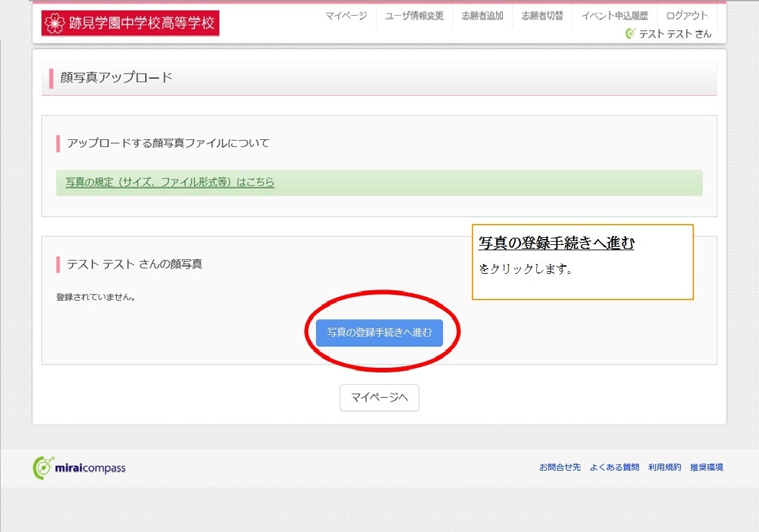759x532 pixels.
Task: Go to ユーザ情報変更 in the top menu
Action: click(x=414, y=16)
